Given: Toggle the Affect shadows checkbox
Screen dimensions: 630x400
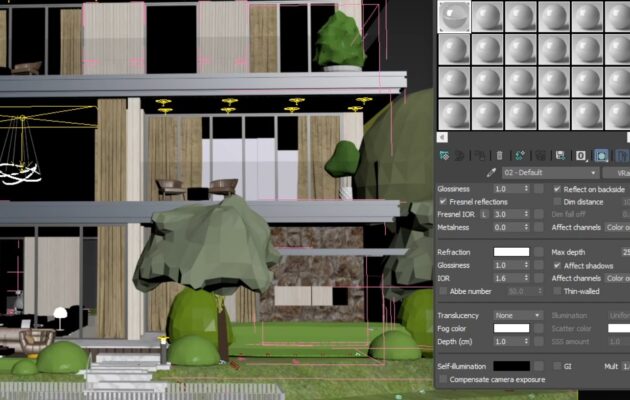Looking at the screenshot, I should coord(557,265).
